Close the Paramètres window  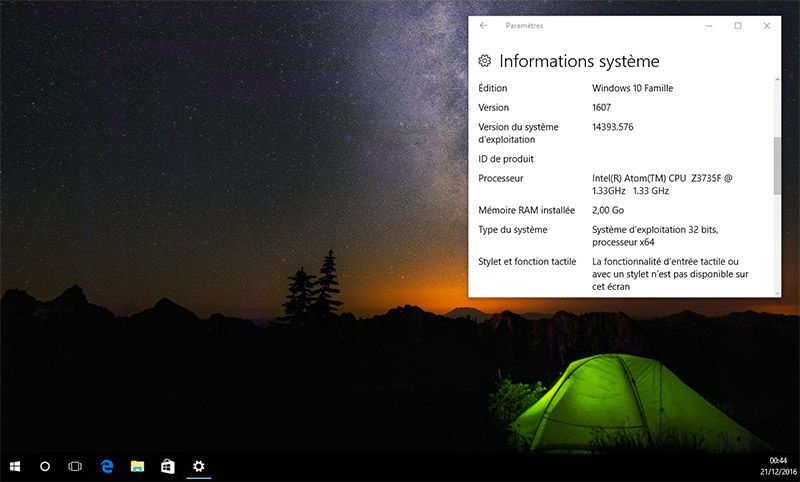pos(767,26)
